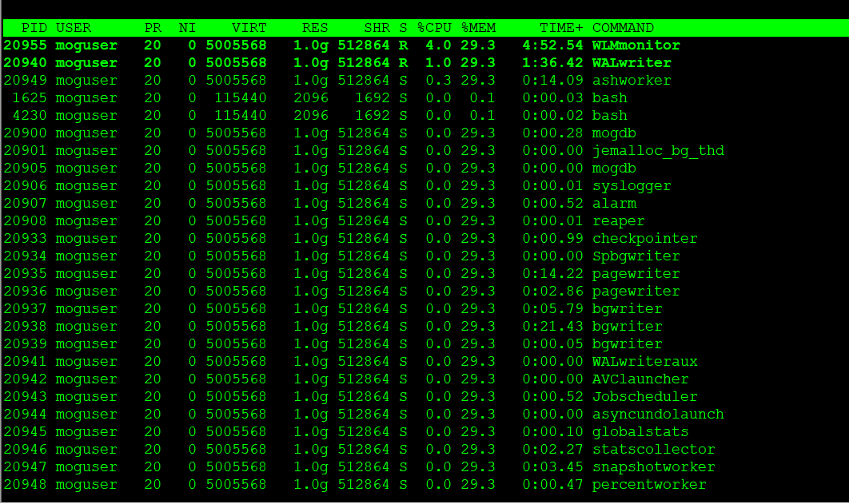The width and height of the screenshot is (849, 504).
Task: Select PID 1625 in bash row
Action: coord(30,98)
